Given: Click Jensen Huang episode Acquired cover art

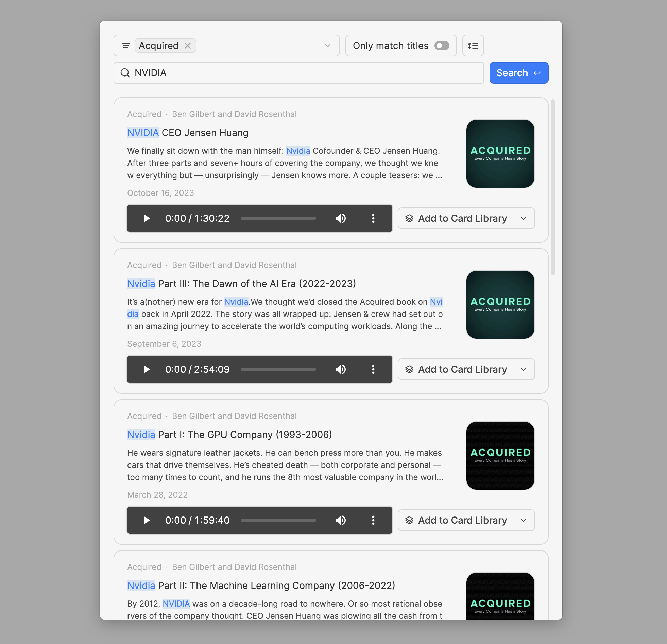Looking at the screenshot, I should coord(500,153).
